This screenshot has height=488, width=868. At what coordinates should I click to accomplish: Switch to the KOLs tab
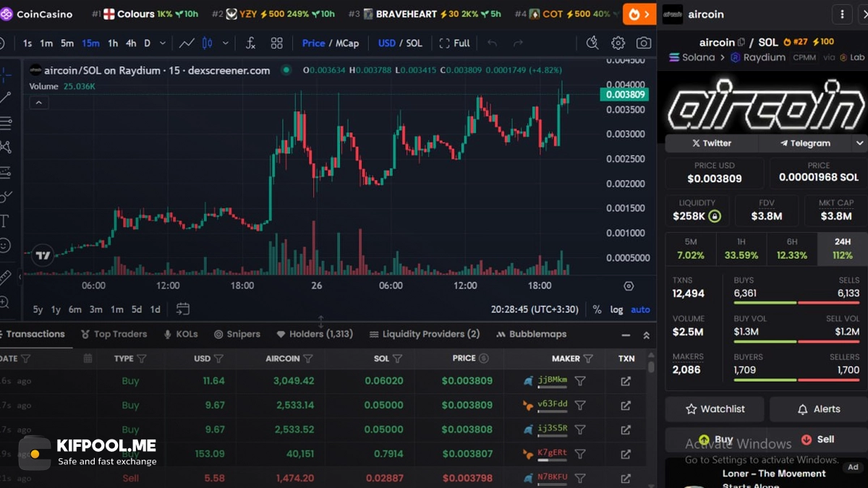[x=181, y=334]
